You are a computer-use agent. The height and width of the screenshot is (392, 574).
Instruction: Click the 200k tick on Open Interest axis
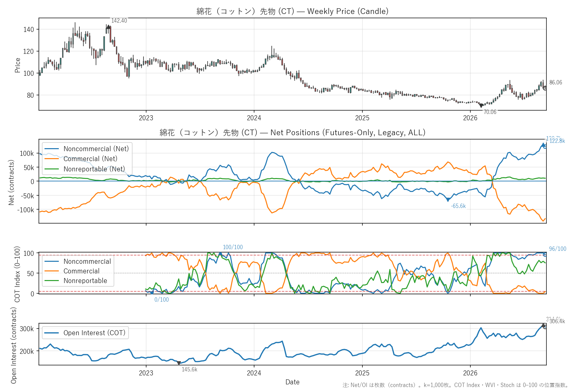(x=27, y=351)
